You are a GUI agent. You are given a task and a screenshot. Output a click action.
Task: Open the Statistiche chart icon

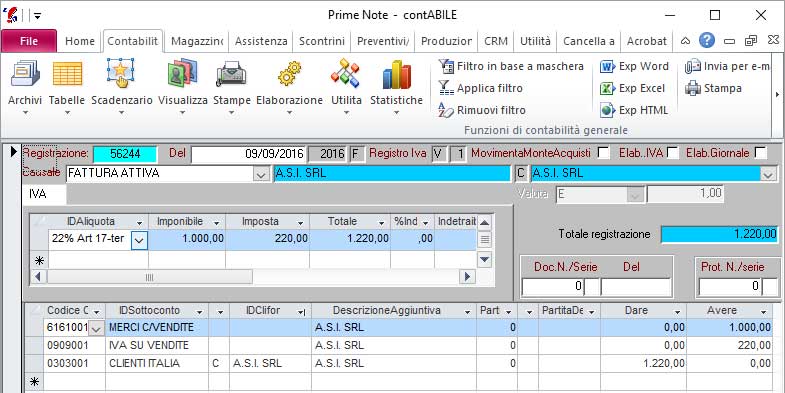click(397, 74)
